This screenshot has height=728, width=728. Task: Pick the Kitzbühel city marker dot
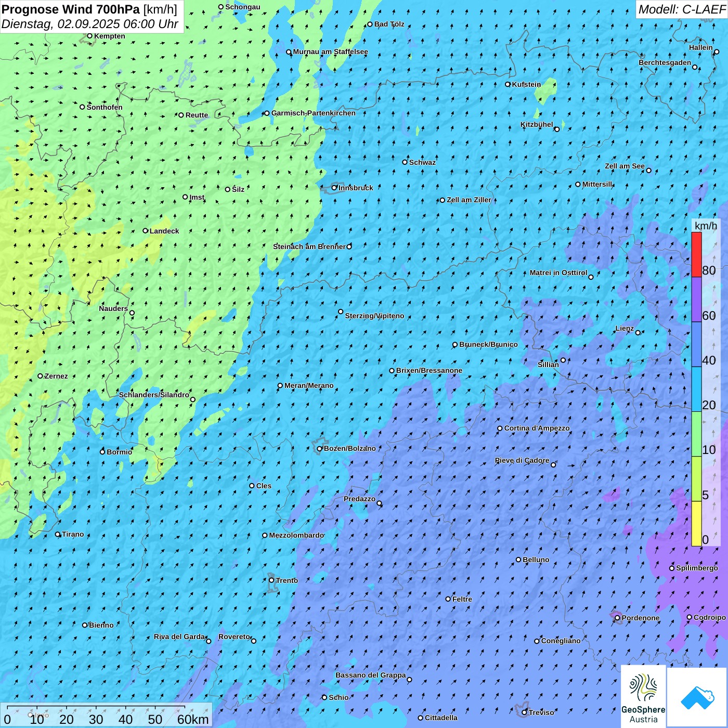[557, 129]
